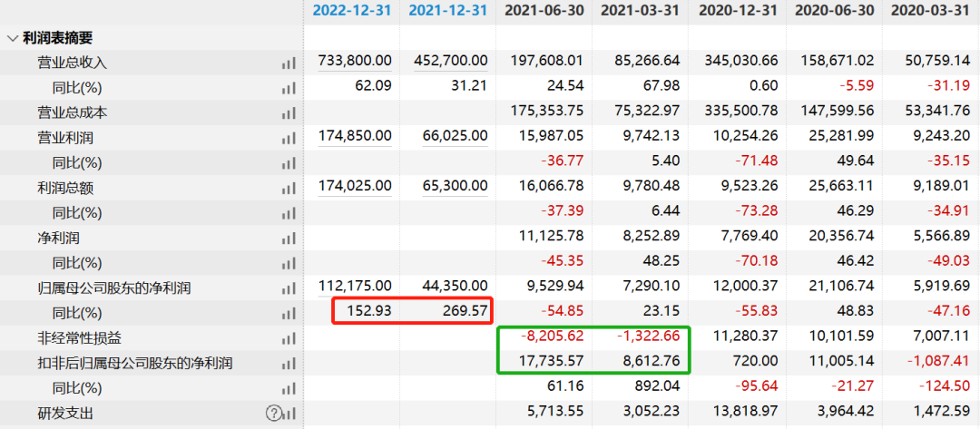
Task: Select the 归属母公司股东的净利润 row label
Action: pos(113,288)
